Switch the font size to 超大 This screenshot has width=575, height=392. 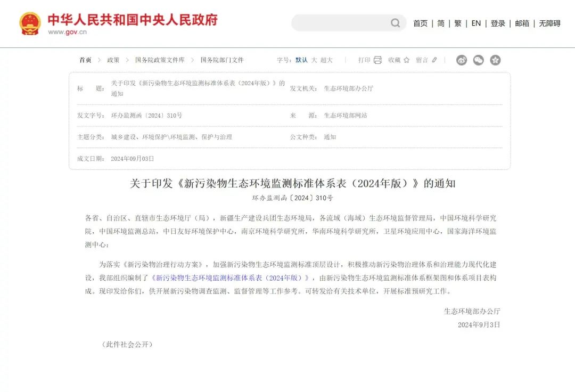(326, 60)
